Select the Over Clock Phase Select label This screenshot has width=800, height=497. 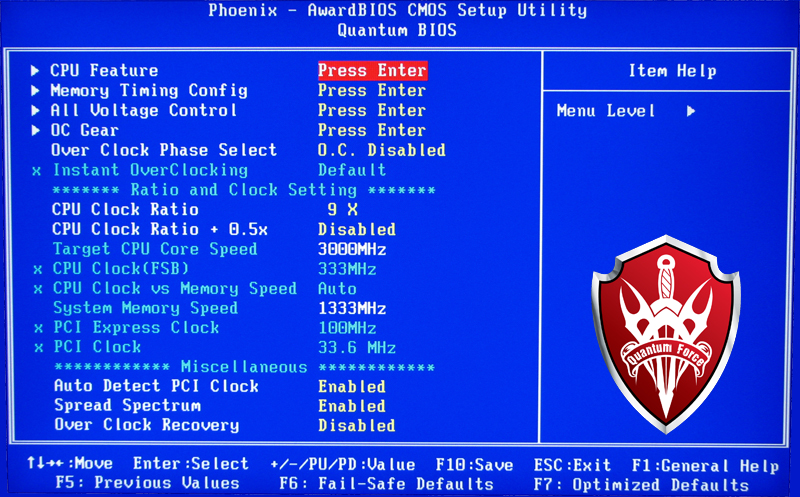click(164, 150)
